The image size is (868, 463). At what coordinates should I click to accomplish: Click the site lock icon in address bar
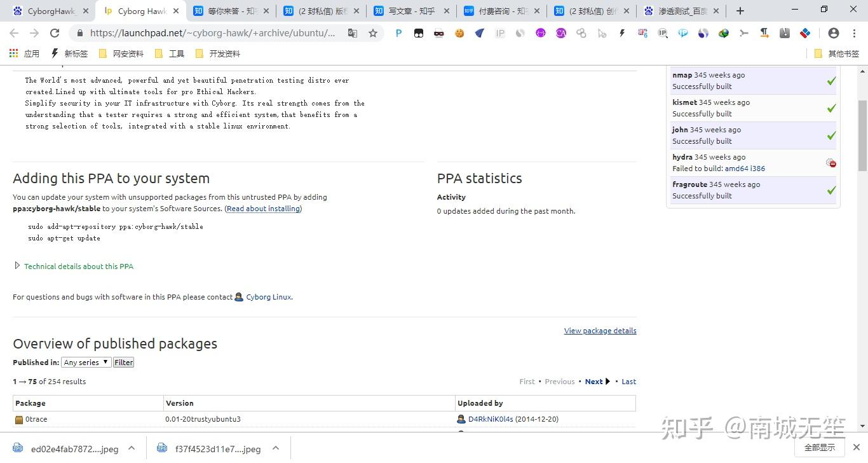tap(79, 33)
